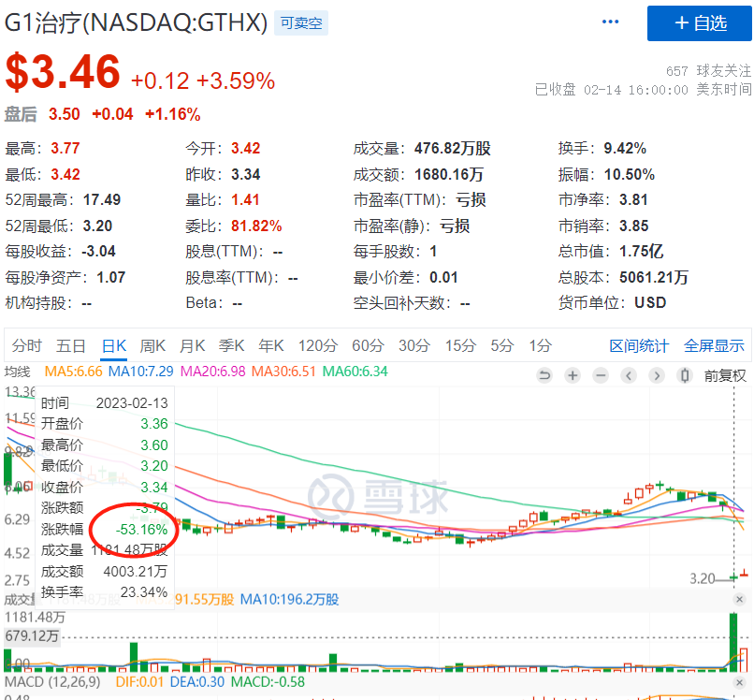
Task: Select the 年K yearly chart tab
Action: [x=271, y=345]
